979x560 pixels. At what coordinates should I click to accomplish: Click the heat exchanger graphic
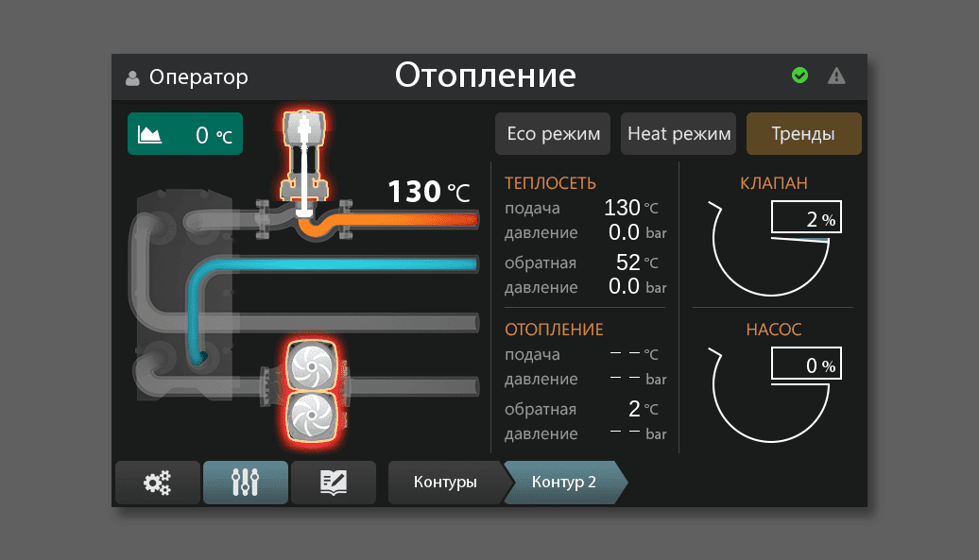[x=185, y=293]
